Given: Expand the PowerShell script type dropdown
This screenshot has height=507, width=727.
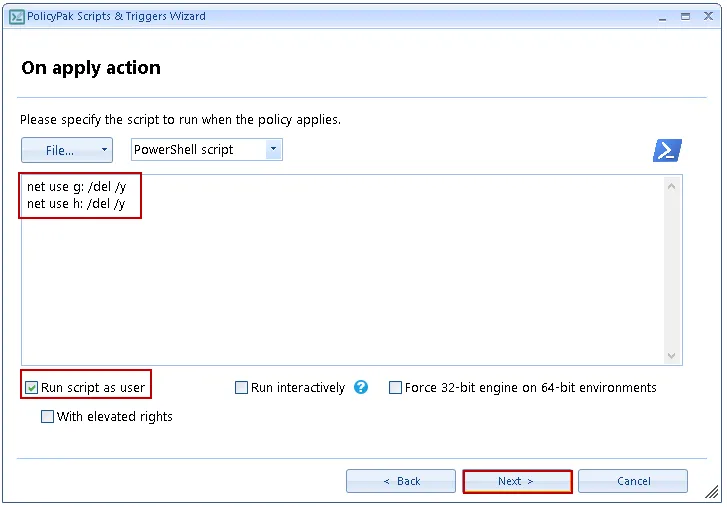Looking at the screenshot, I should (x=272, y=150).
